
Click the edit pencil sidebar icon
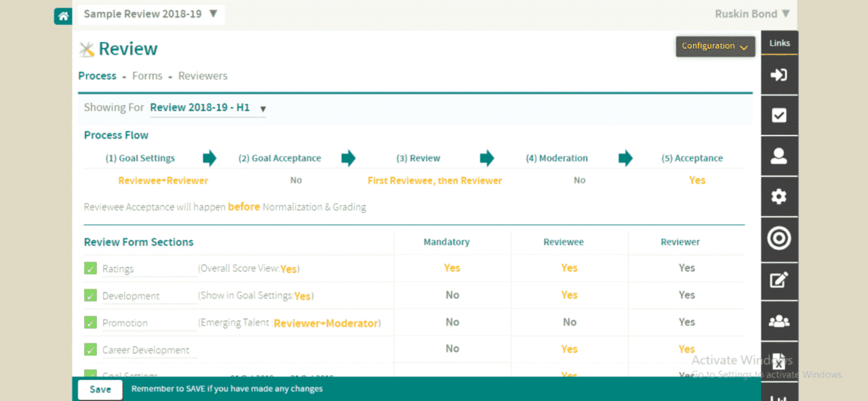click(779, 280)
